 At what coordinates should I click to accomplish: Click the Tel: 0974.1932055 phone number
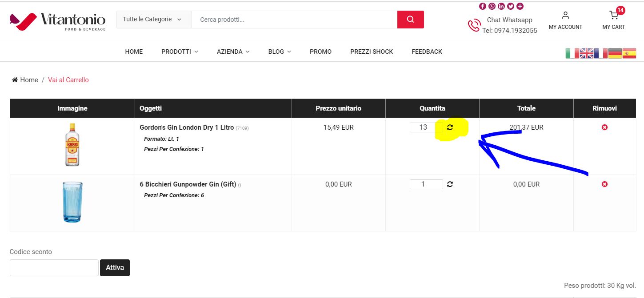tap(510, 31)
